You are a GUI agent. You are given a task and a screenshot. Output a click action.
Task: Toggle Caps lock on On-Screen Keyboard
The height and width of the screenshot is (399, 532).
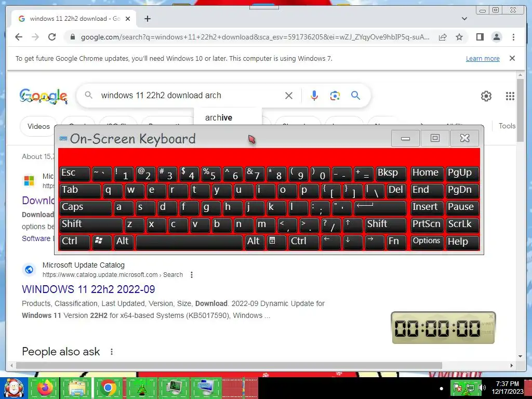(x=86, y=207)
